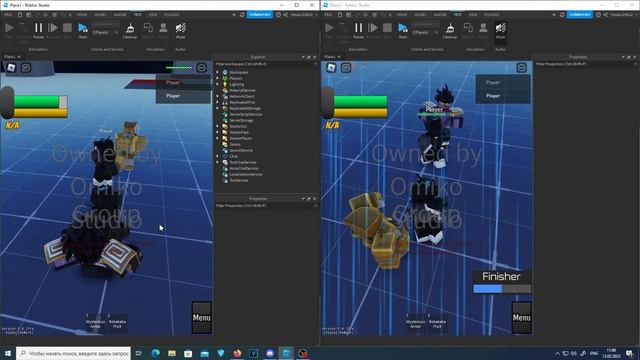Image resolution: width=640 pixels, height=360 pixels.
Task: Select Mysterious Arrow hotbar slot in left viewport
Action: tap(95, 322)
